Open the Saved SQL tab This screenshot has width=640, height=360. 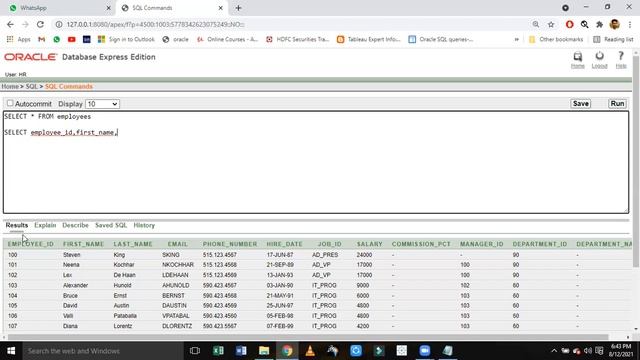(111, 225)
